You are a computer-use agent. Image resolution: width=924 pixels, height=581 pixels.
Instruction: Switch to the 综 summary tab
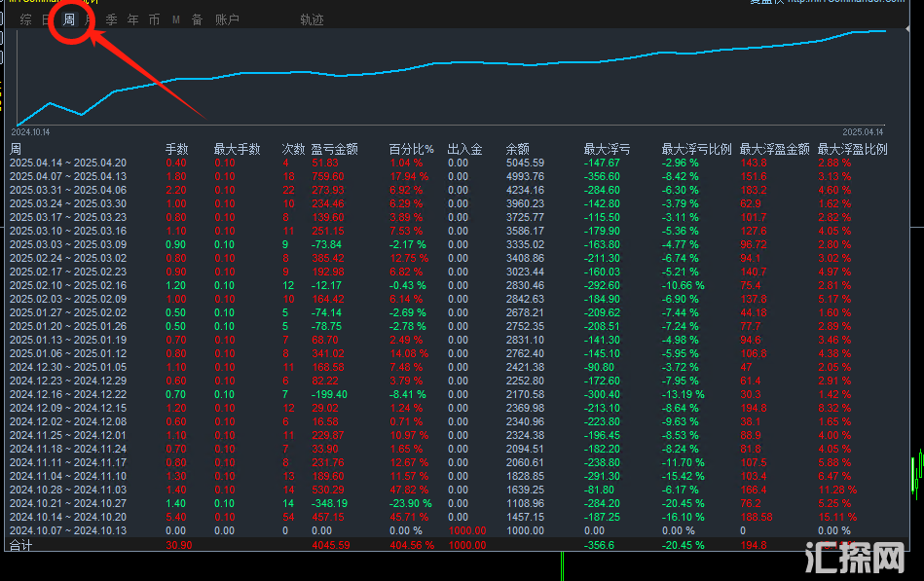[25, 19]
